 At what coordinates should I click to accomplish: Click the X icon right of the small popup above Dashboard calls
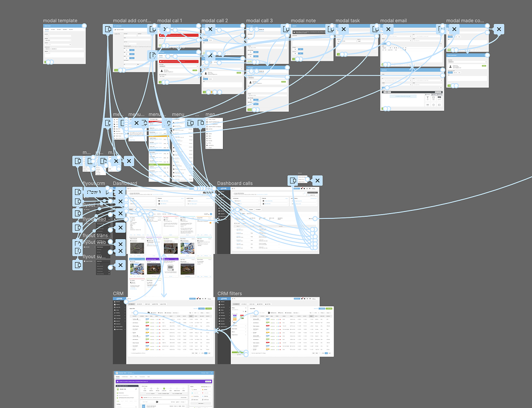coord(317,181)
